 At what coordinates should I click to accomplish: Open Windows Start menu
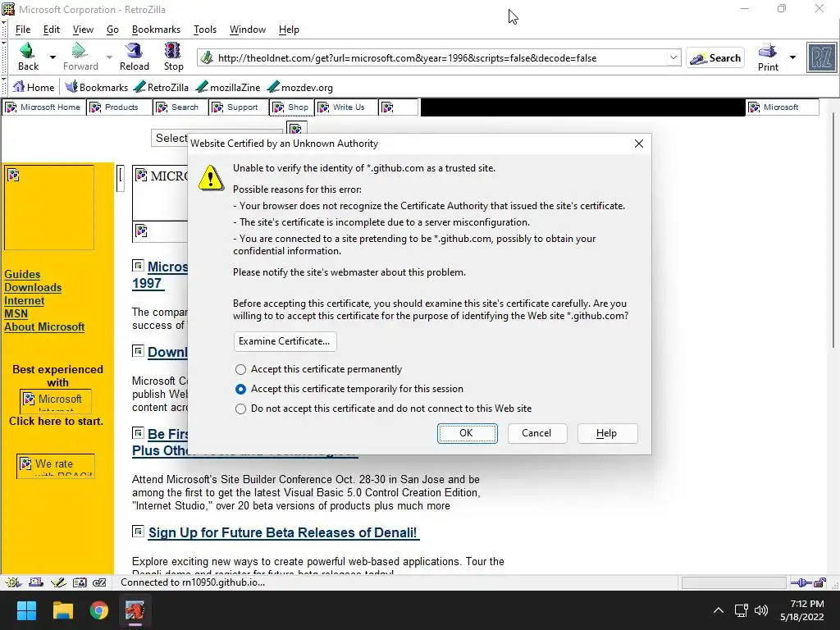(x=26, y=610)
